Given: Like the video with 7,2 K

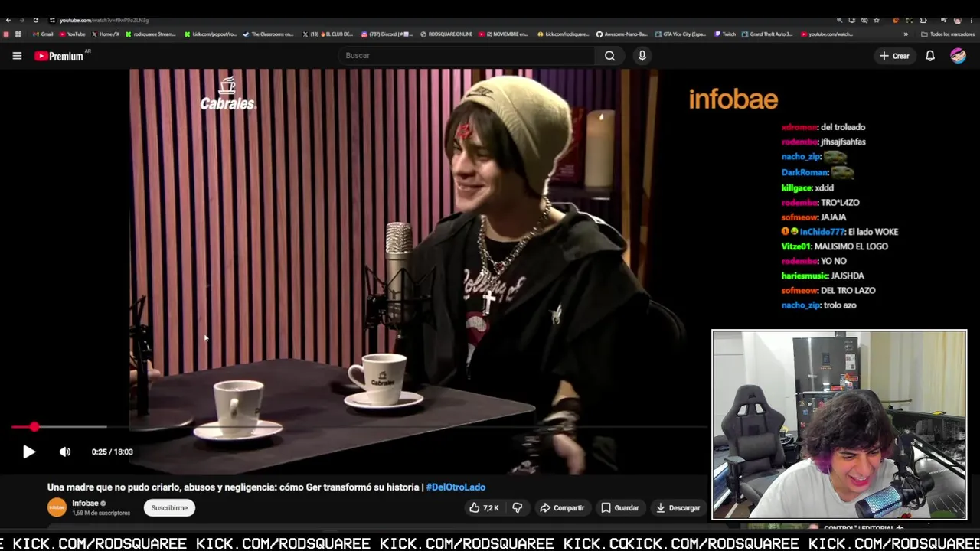Looking at the screenshot, I should coord(484,508).
